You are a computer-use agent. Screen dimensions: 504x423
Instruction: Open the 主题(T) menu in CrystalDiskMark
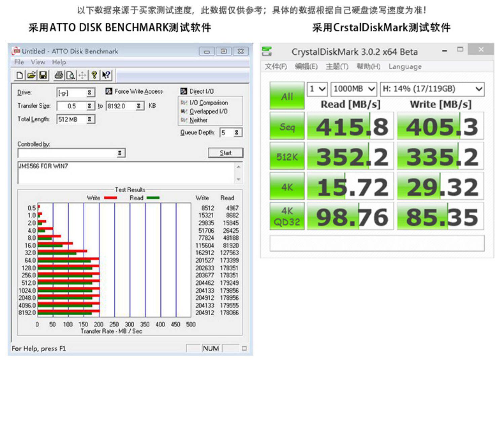click(x=337, y=66)
